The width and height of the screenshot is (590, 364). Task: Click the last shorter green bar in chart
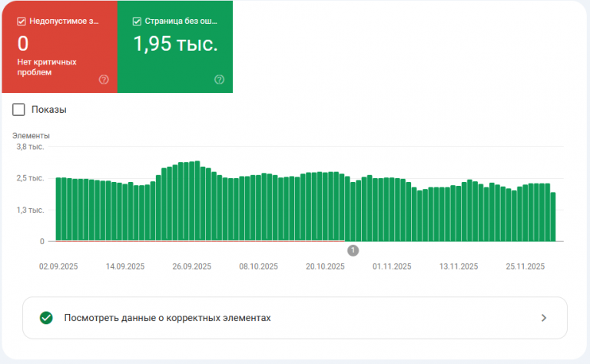553,217
